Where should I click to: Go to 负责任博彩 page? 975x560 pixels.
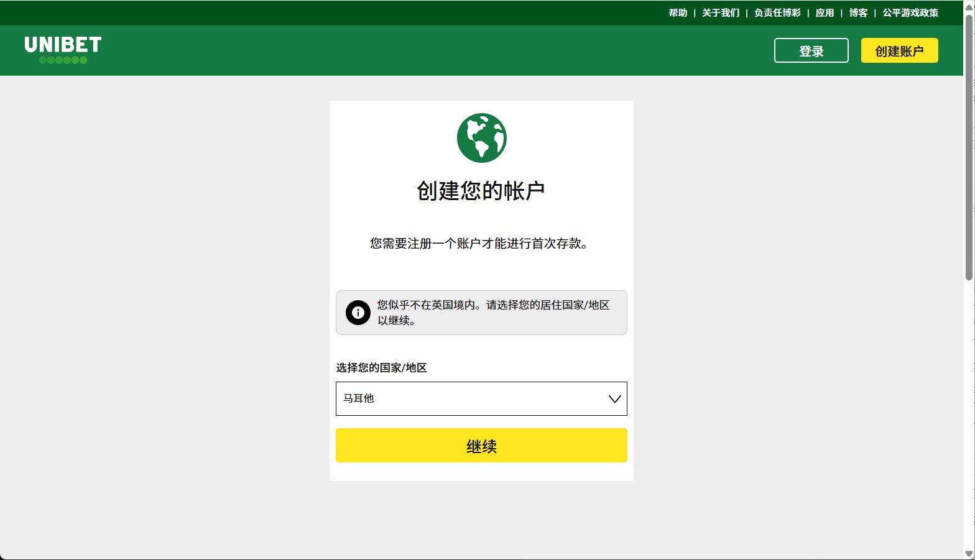point(778,13)
